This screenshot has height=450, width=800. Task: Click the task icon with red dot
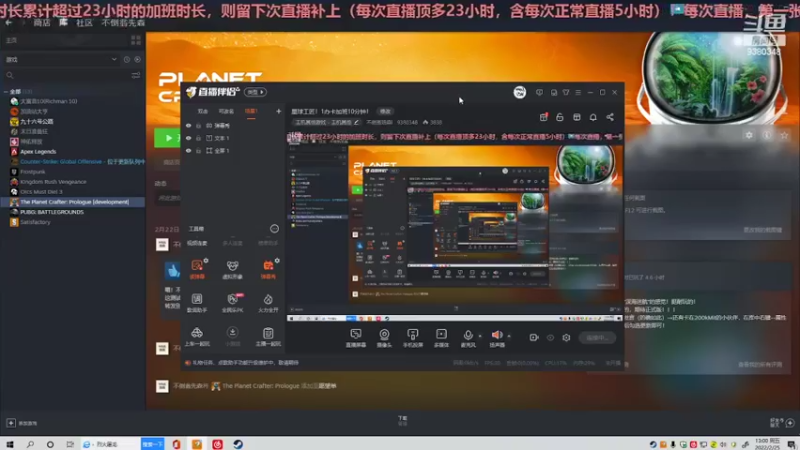coord(543,117)
